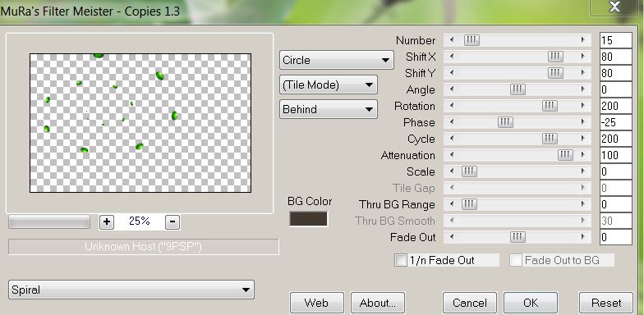Viewport: 644px width, 315px height.
Task: Click the OK button
Action: tap(531, 303)
